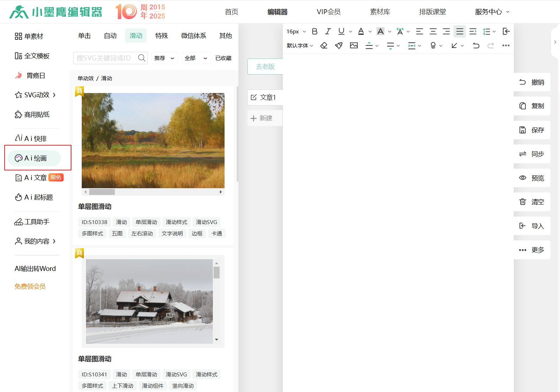Insert an image using the picture icon

click(354, 45)
